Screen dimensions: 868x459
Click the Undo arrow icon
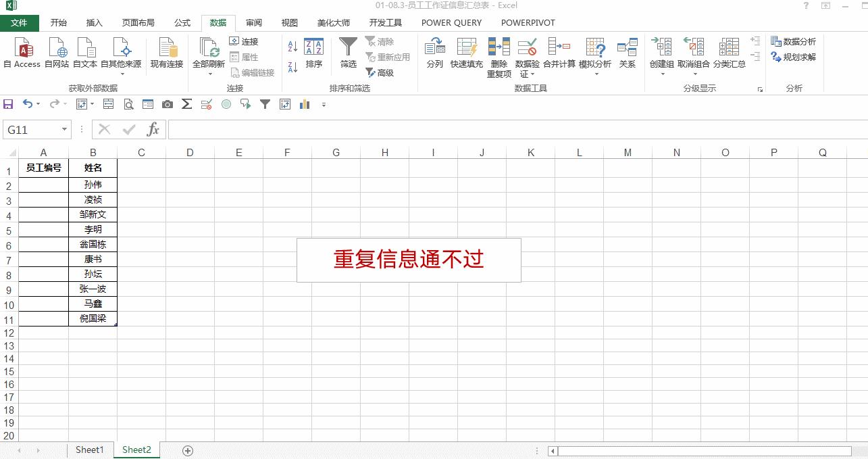pos(28,104)
